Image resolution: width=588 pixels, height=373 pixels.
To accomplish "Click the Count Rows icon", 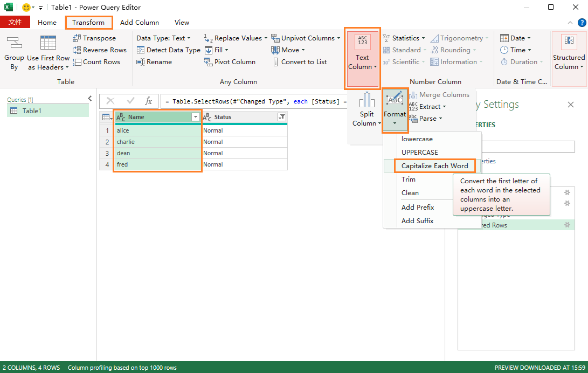I will pos(77,62).
